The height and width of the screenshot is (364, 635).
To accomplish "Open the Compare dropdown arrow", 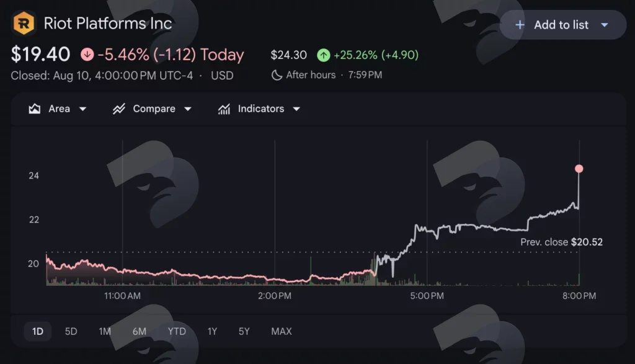I will (187, 109).
